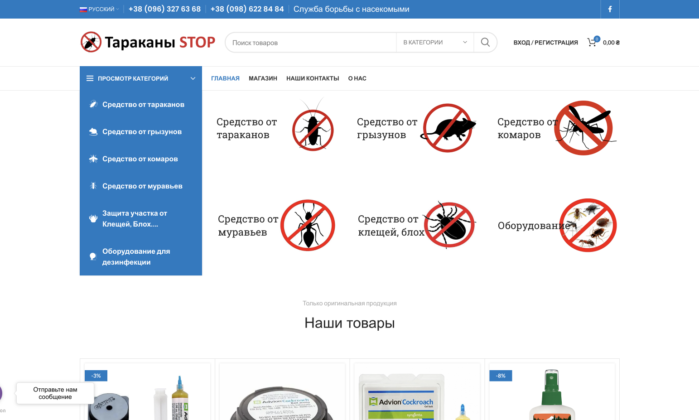Screen dimensions: 699x420
Task: Go to Наши контакты page
Action: pyautogui.click(x=312, y=78)
